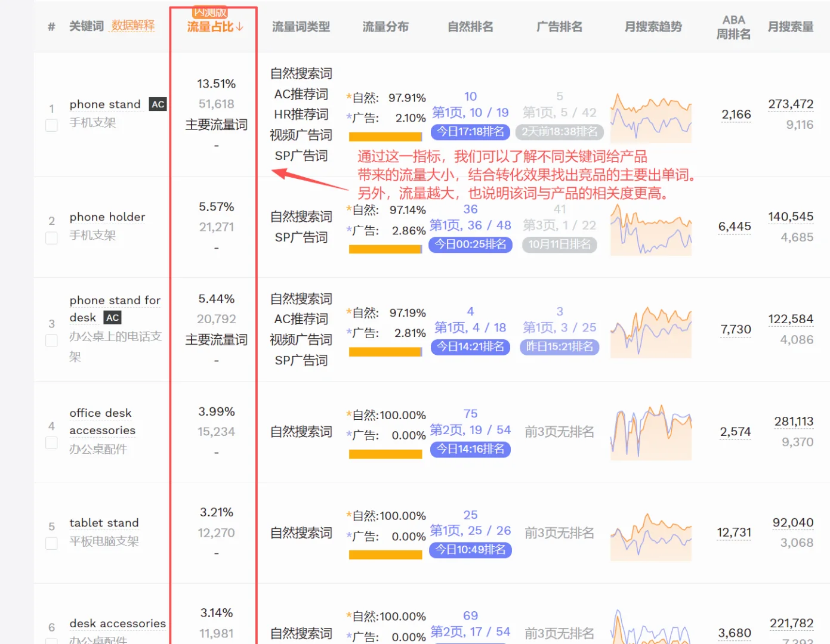The image size is (830, 644).
Task: Click ABA weekly rank 7,730
Action: (736, 330)
